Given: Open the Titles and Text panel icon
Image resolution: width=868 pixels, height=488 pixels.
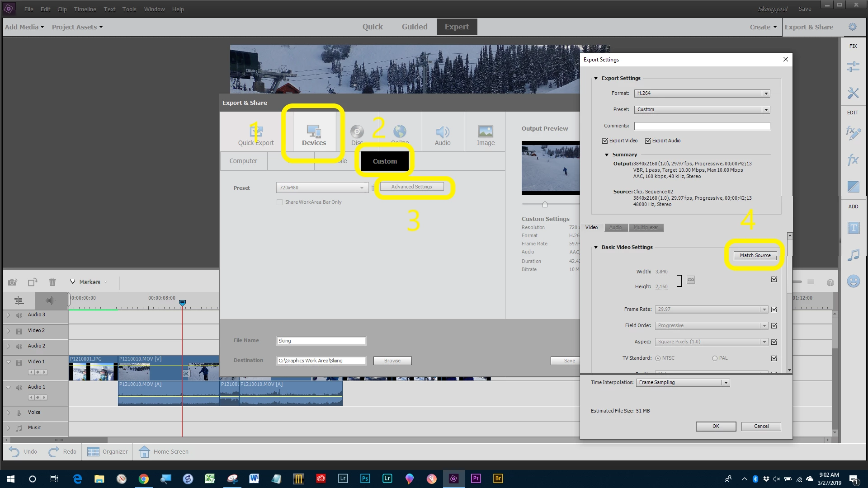Looking at the screenshot, I should [x=853, y=228].
